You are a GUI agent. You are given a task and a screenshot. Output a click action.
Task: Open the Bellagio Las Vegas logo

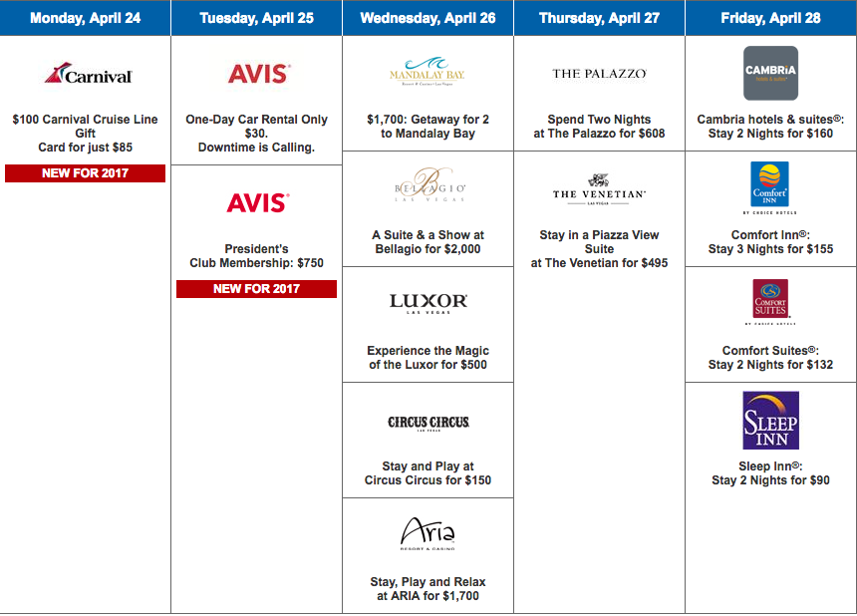click(x=428, y=189)
